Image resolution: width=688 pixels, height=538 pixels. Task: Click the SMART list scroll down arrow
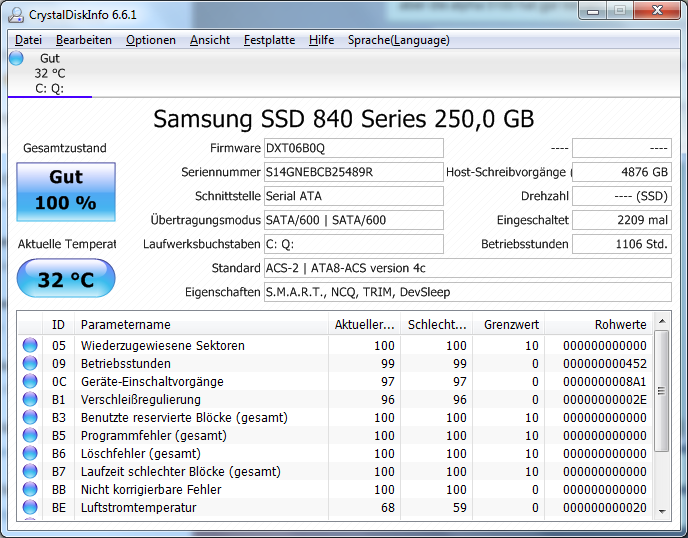click(662, 511)
